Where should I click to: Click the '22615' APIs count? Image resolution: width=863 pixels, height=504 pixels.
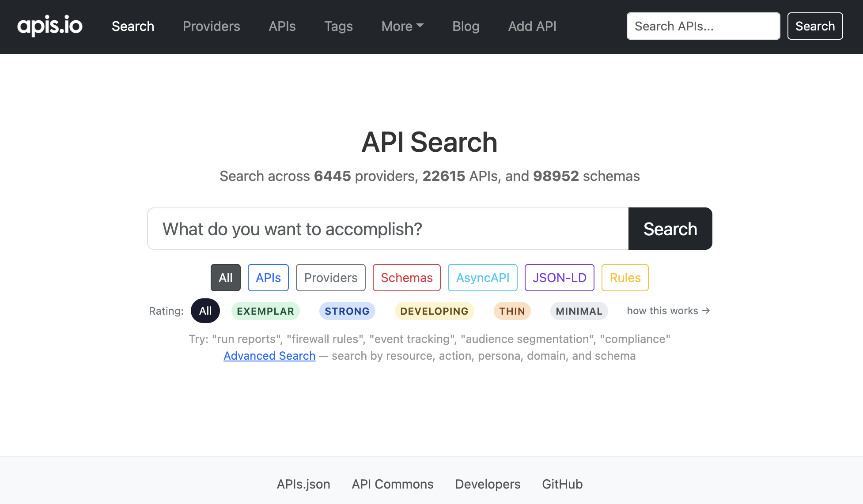pyautogui.click(x=444, y=176)
